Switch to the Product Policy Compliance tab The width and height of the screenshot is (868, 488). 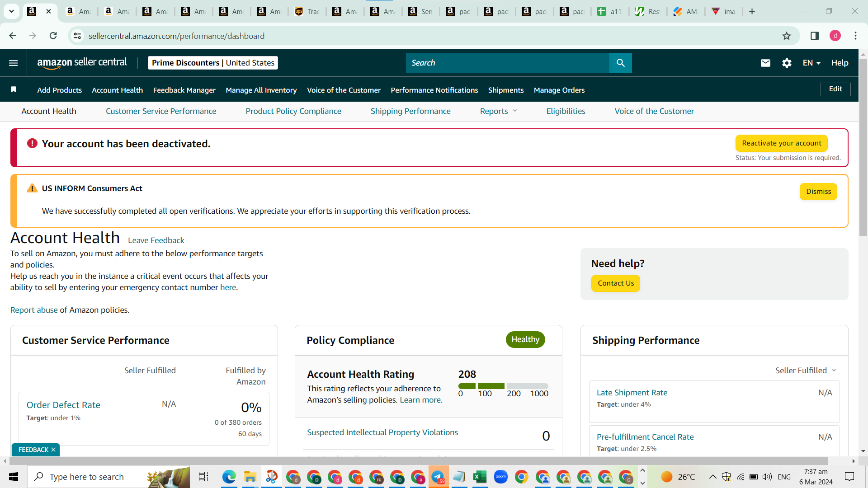click(293, 111)
